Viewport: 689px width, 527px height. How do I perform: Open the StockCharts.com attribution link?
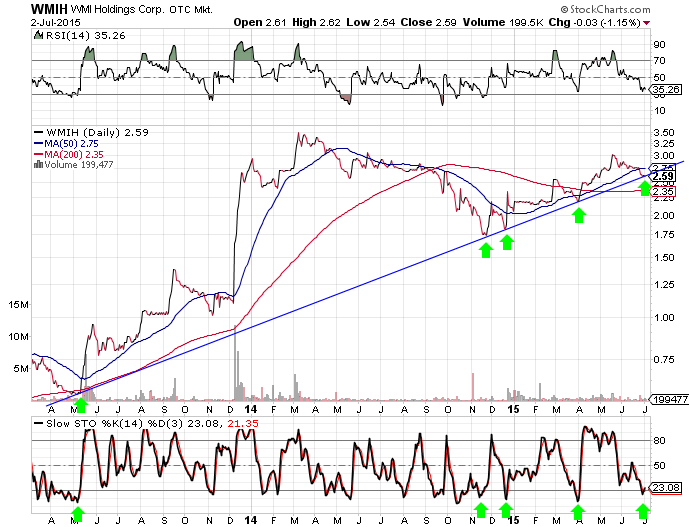coord(610,9)
